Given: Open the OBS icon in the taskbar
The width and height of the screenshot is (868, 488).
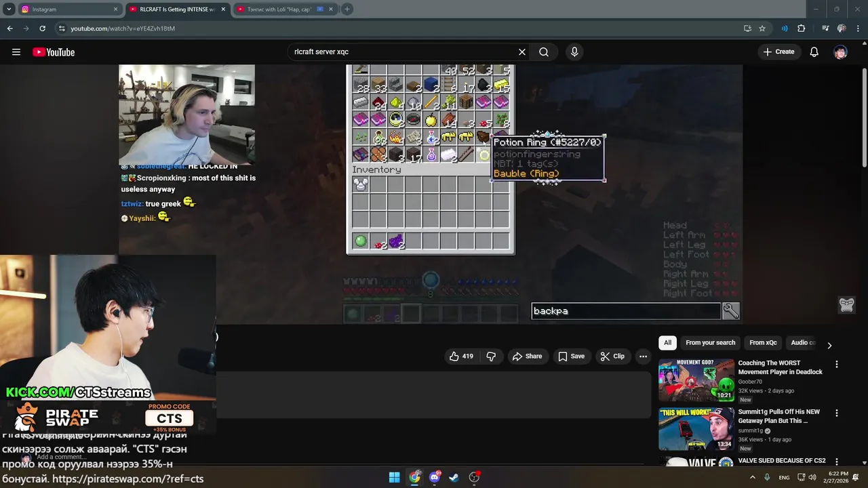Looking at the screenshot, I should pyautogui.click(x=475, y=477).
